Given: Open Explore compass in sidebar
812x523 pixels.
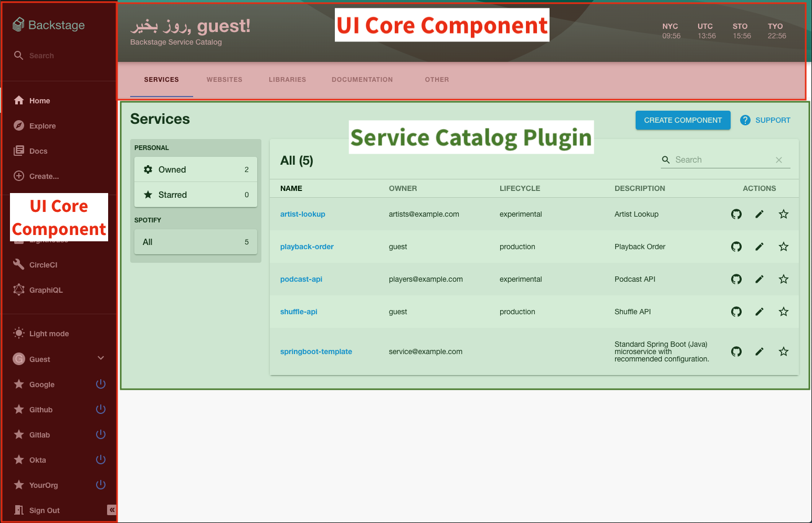Looking at the screenshot, I should click(x=19, y=126).
